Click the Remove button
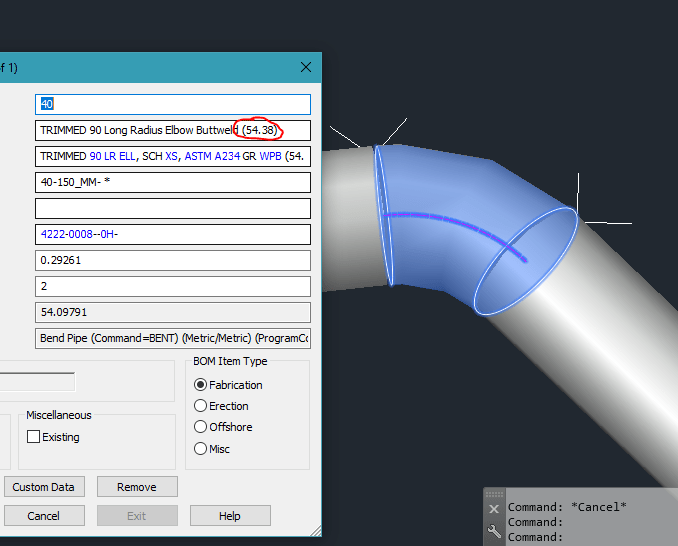 [x=137, y=487]
